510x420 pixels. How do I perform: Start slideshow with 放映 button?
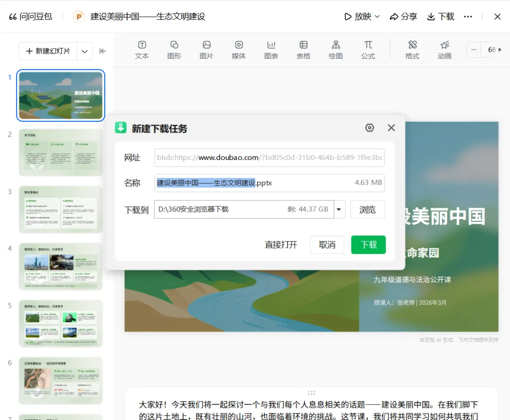(x=357, y=17)
